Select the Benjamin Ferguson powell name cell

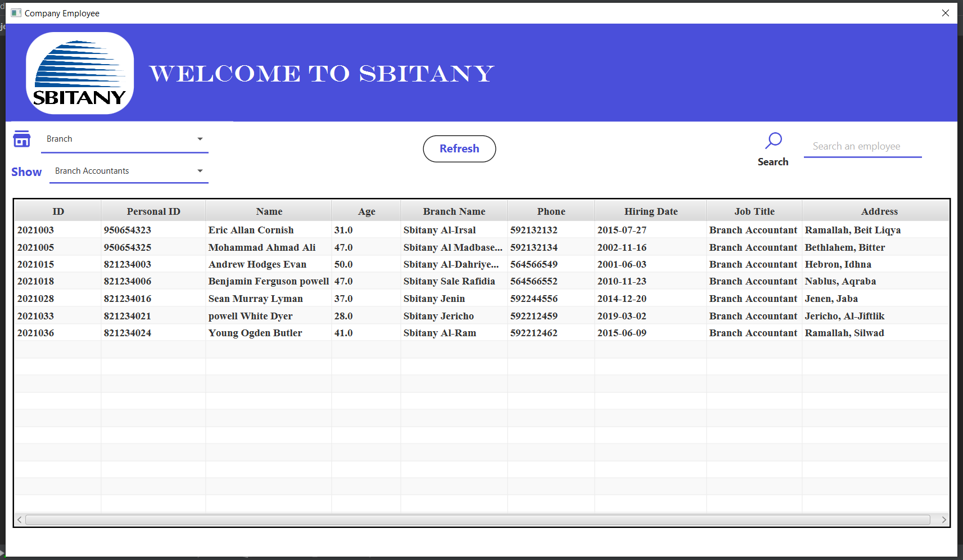(269, 281)
